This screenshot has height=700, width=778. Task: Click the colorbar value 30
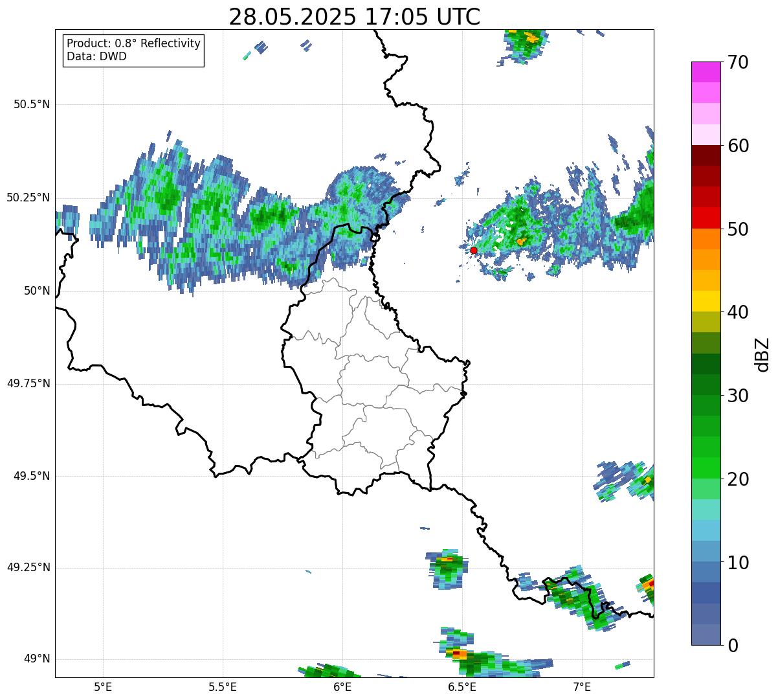point(738,396)
